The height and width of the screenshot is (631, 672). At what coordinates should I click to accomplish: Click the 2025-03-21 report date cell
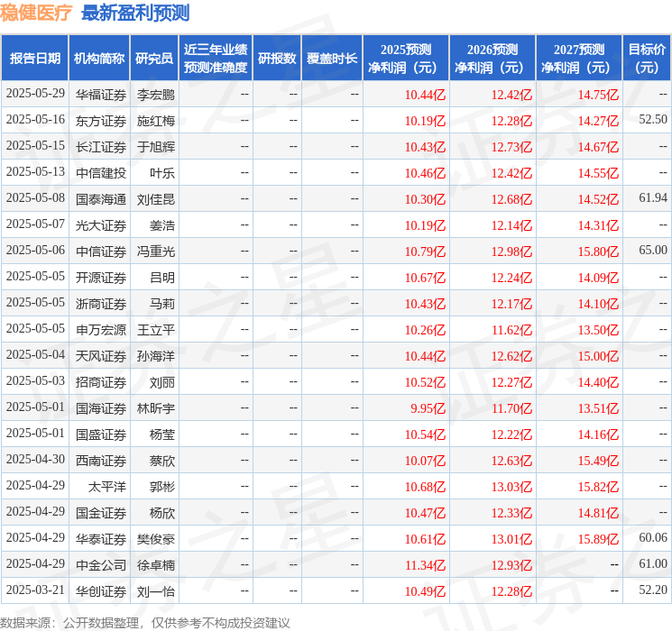(x=35, y=590)
